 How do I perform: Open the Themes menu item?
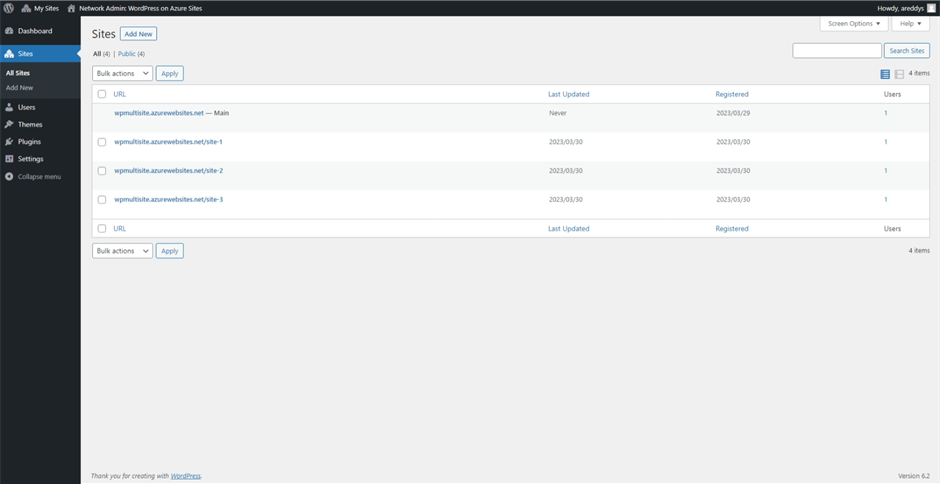point(40,125)
